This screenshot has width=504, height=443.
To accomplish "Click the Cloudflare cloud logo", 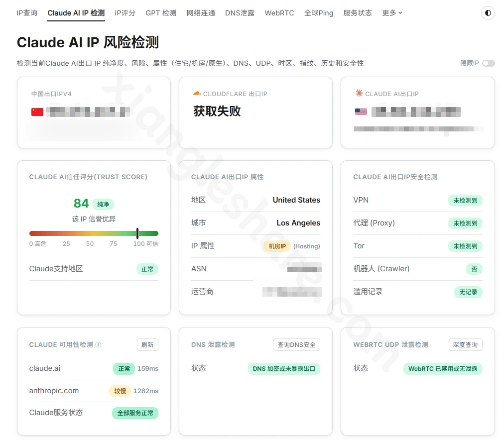I will pyautogui.click(x=197, y=94).
